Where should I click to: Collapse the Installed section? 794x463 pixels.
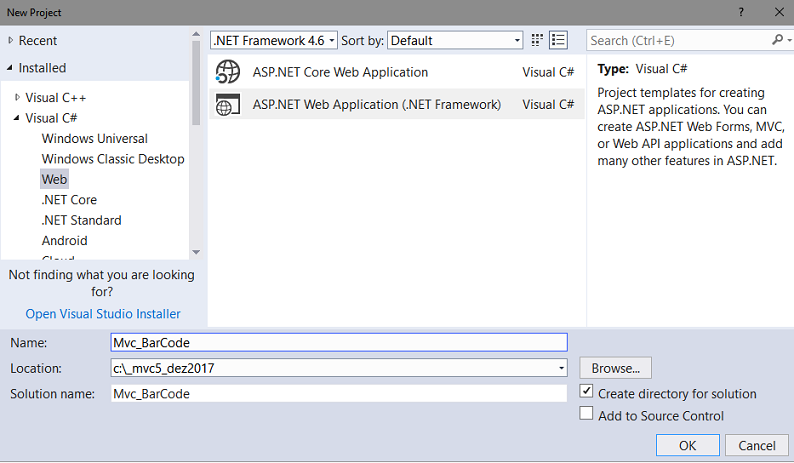(x=10, y=67)
